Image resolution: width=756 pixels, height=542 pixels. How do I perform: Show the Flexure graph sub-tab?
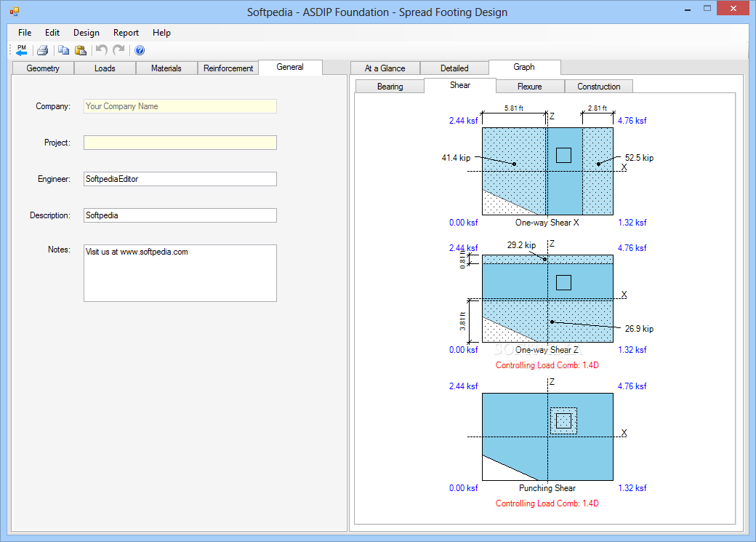529,87
